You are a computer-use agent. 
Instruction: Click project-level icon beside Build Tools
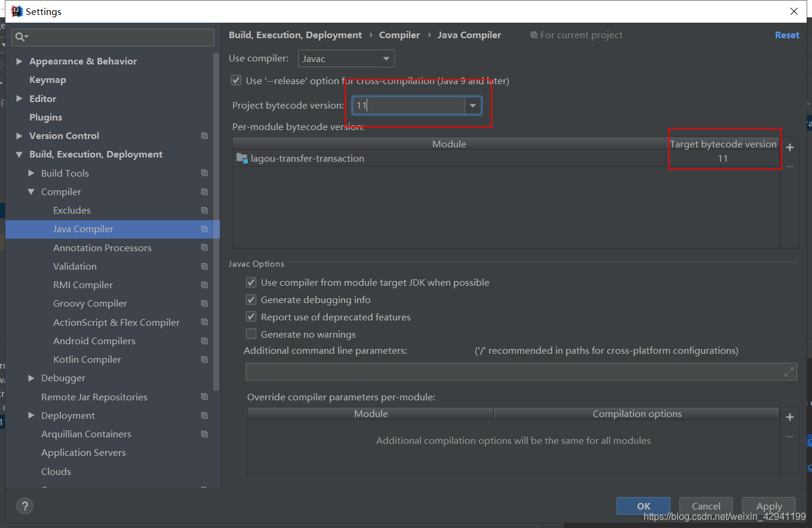(205, 173)
